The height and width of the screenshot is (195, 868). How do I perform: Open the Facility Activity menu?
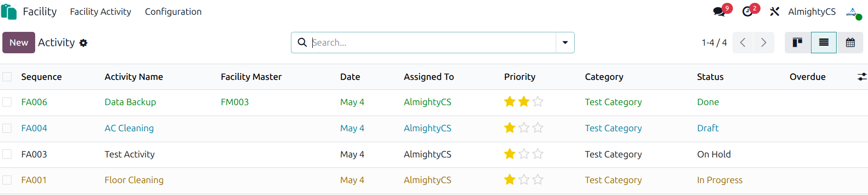pos(100,11)
